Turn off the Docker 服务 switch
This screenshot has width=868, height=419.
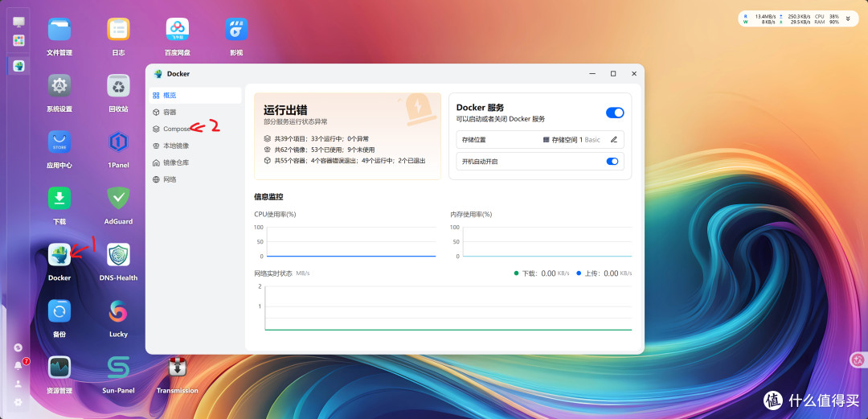(x=615, y=113)
